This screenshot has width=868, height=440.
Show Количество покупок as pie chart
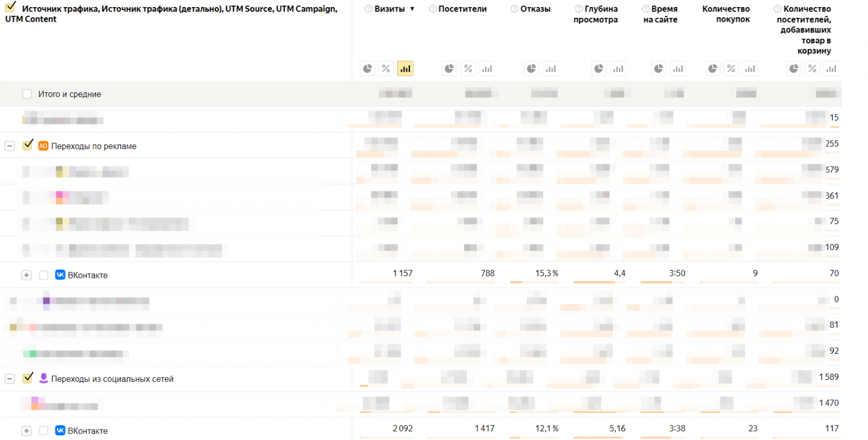pyautogui.click(x=713, y=68)
